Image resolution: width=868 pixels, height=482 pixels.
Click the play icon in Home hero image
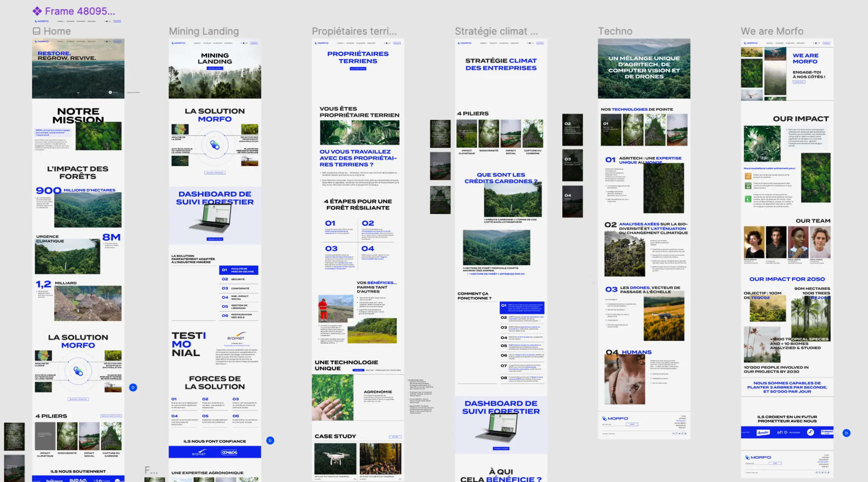(110, 92)
